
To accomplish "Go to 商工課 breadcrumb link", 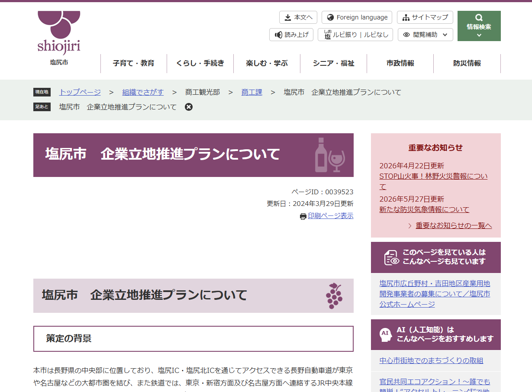I will pyautogui.click(x=252, y=92).
